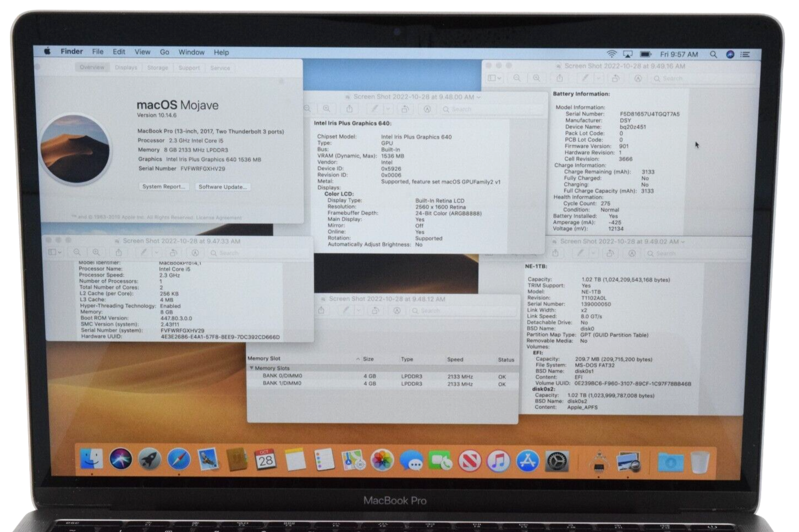Open the License Agreement link
Viewport: 799px width, 532px height.
[219, 218]
